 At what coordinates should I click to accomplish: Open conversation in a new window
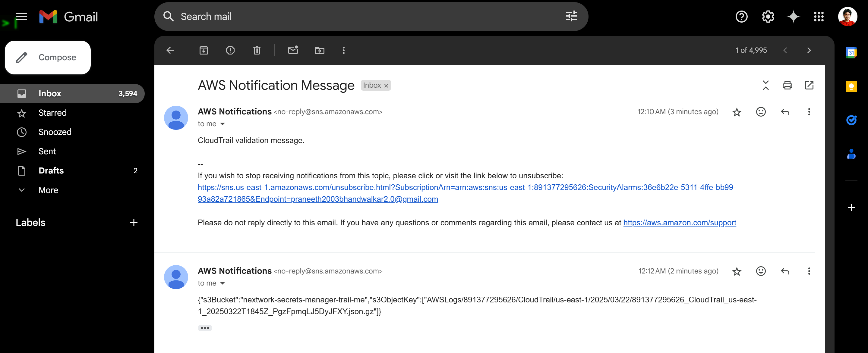[x=809, y=86]
